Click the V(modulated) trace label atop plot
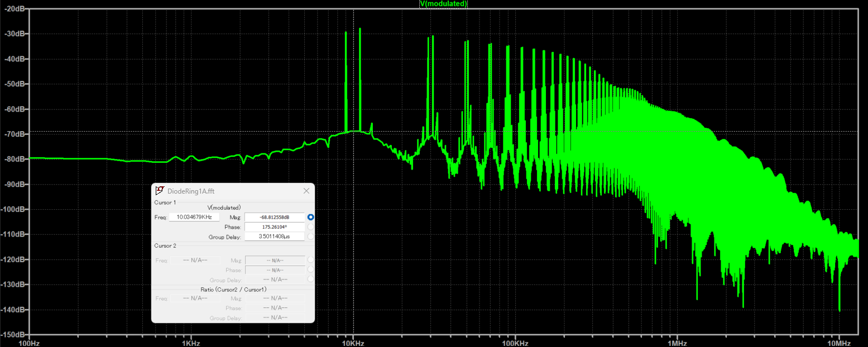868x347 pixels. pyautogui.click(x=443, y=4)
